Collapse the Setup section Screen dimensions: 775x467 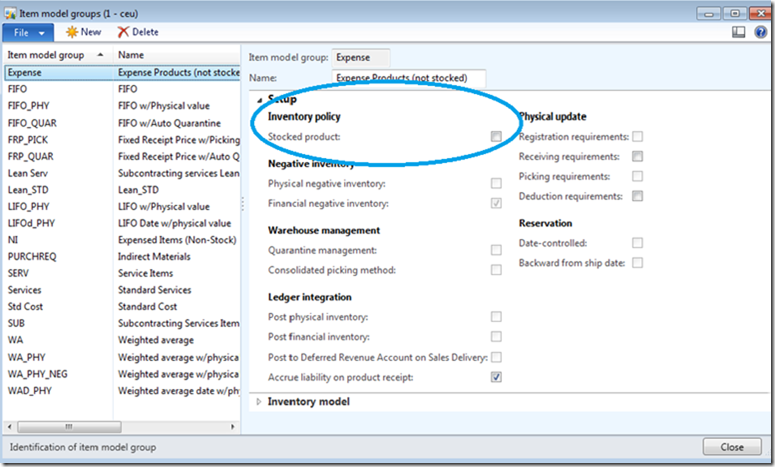[x=260, y=99]
